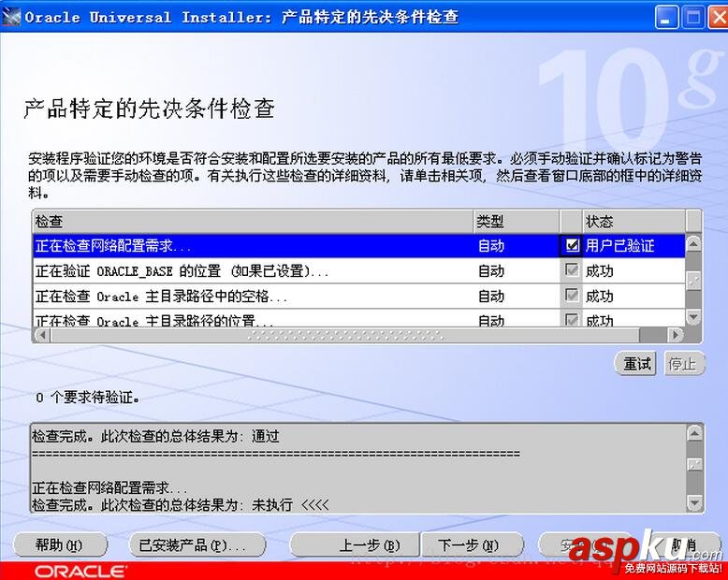Click the 总体结果为: 通过 result line
Viewport: 728px width, 580px height.
coord(155,436)
